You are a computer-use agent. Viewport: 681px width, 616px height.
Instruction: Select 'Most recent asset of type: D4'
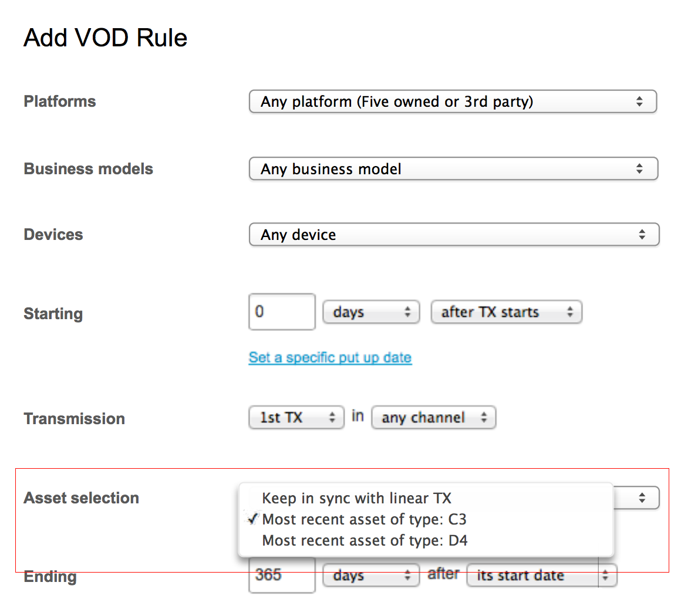pyautogui.click(x=365, y=540)
